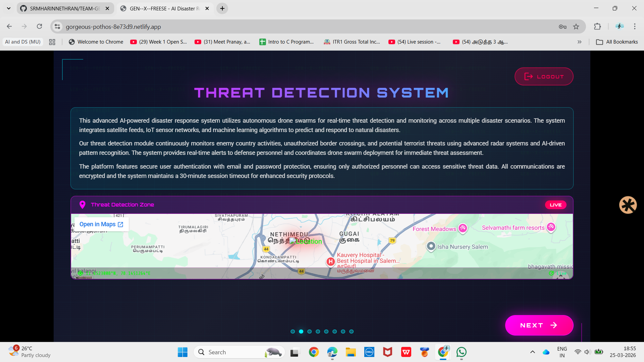Click the Forest Meadows map pin
Screen dimensions: 644x362
pos(463,228)
